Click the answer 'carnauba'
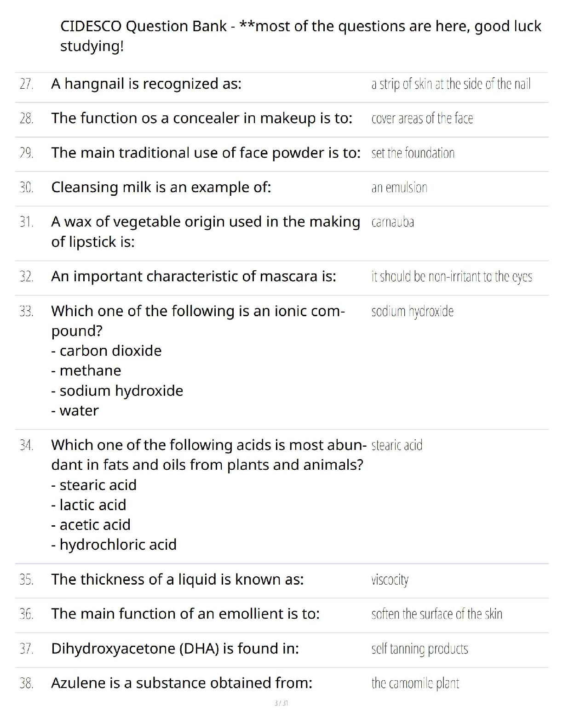 point(392,222)
